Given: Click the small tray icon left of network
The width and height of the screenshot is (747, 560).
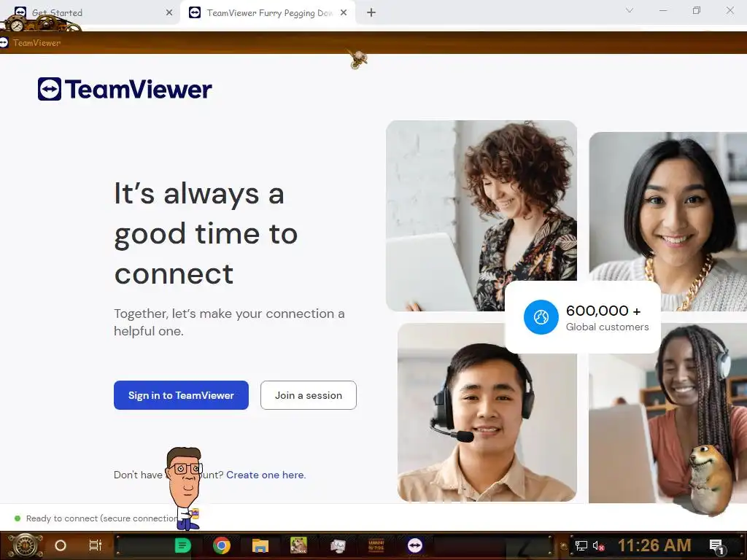Looking at the screenshot, I should (564, 546).
